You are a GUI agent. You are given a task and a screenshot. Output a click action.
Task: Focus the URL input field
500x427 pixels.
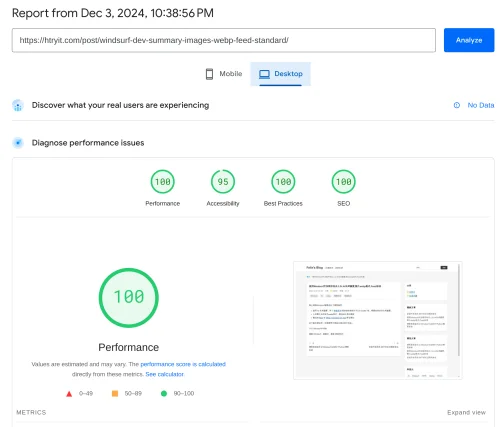point(224,40)
